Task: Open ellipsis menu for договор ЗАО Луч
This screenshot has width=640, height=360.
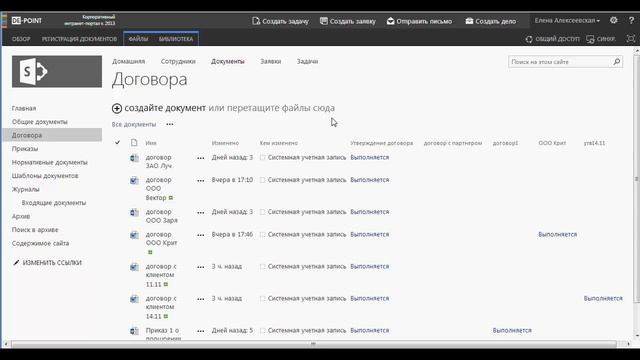Action: coord(200,158)
